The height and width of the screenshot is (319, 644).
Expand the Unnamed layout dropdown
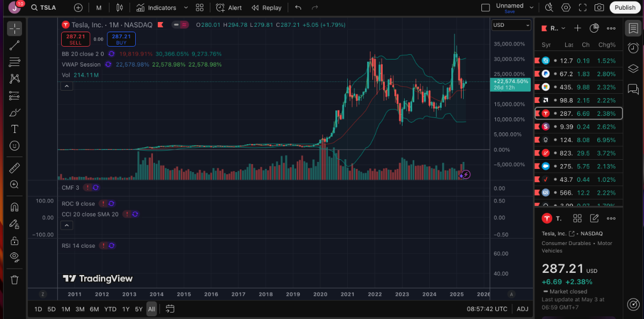[x=532, y=8]
